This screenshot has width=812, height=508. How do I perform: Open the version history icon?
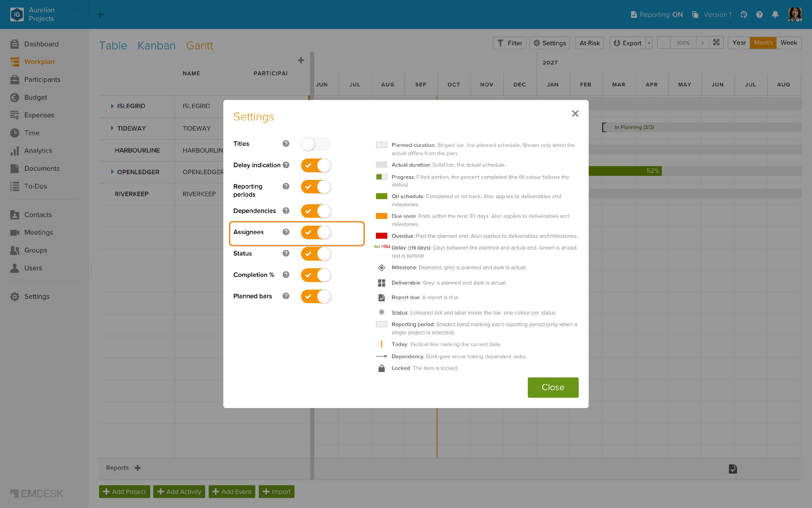coord(744,14)
